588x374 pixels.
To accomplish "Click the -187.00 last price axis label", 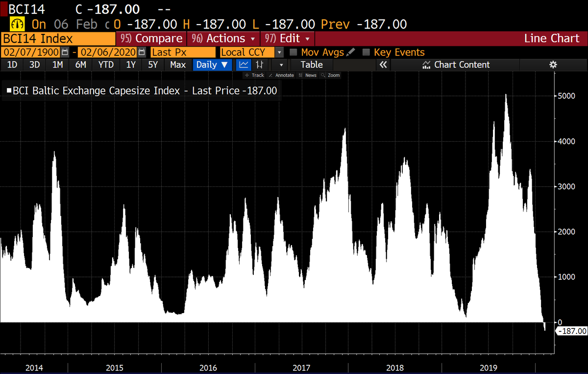I will pyautogui.click(x=572, y=331).
